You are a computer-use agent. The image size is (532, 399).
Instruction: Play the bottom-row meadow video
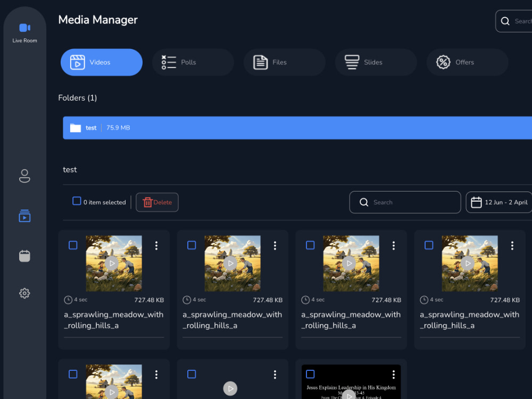(x=112, y=392)
